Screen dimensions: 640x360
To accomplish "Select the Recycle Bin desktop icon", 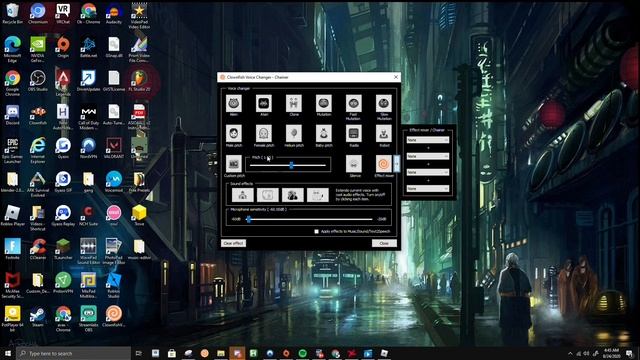I will (x=12, y=13).
